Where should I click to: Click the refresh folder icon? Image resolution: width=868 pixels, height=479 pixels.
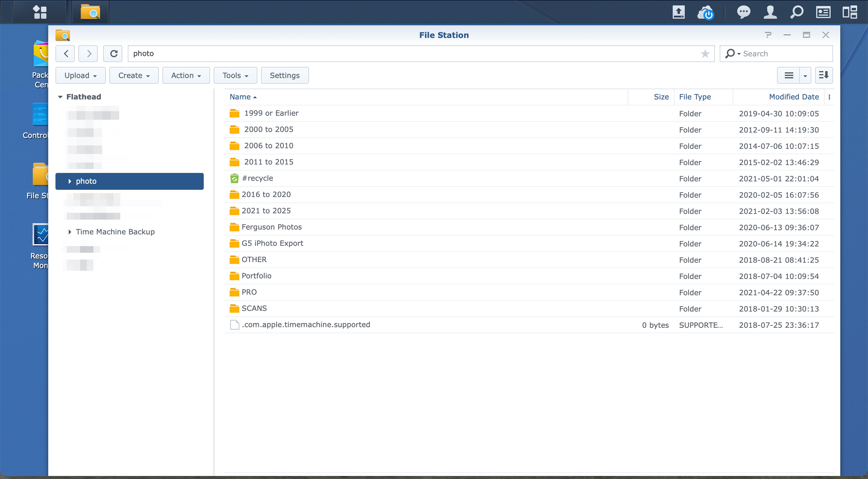tap(114, 54)
